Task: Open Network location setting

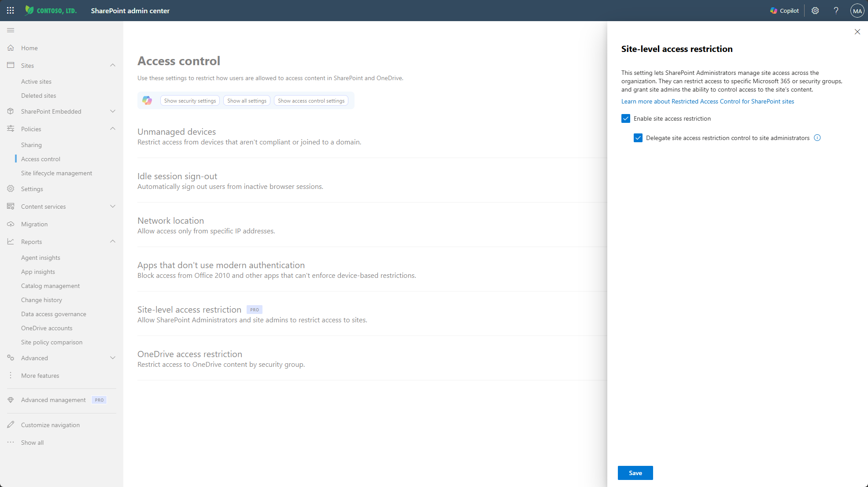Action: click(170, 221)
